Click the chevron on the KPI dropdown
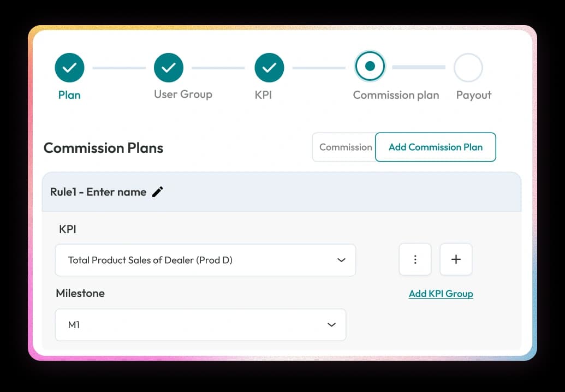Image resolution: width=565 pixels, height=392 pixels. pos(342,260)
